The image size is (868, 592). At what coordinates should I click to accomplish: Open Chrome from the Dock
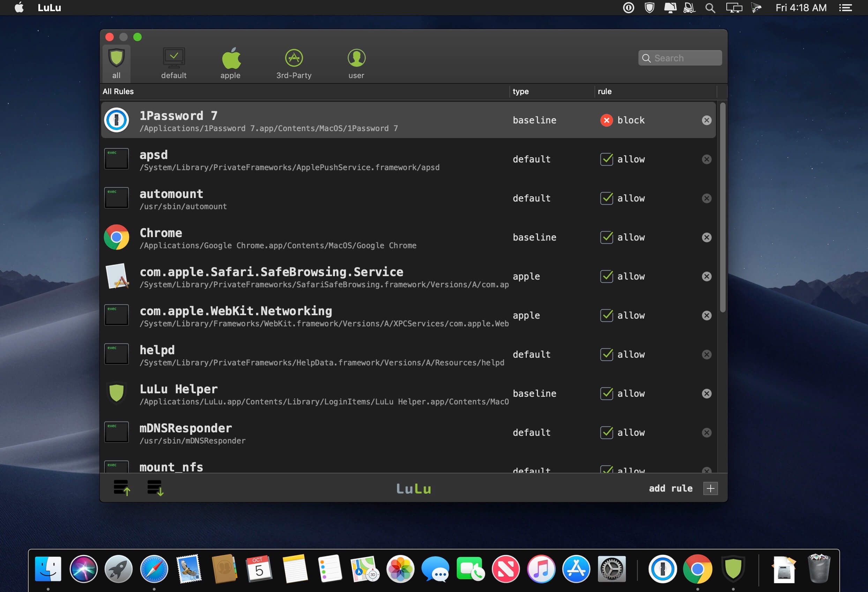[697, 569]
